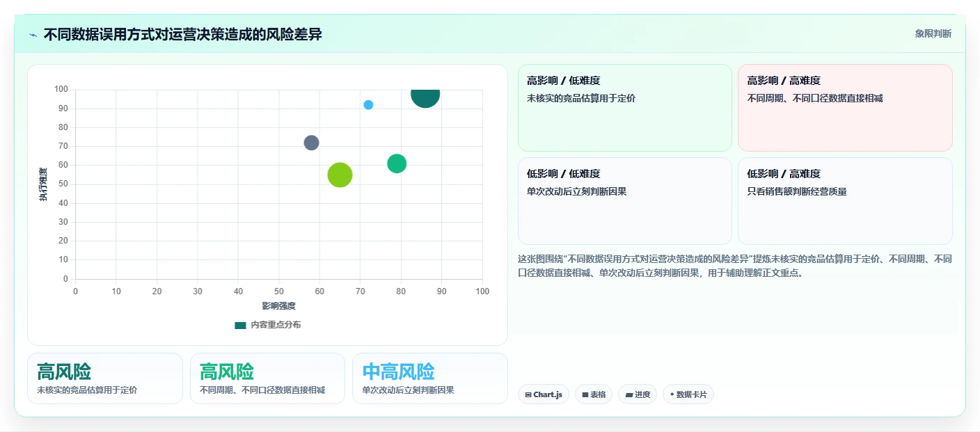This screenshot has height=432, width=980.
Task: Click the lightning bolt icon beside the title
Action: [33, 35]
